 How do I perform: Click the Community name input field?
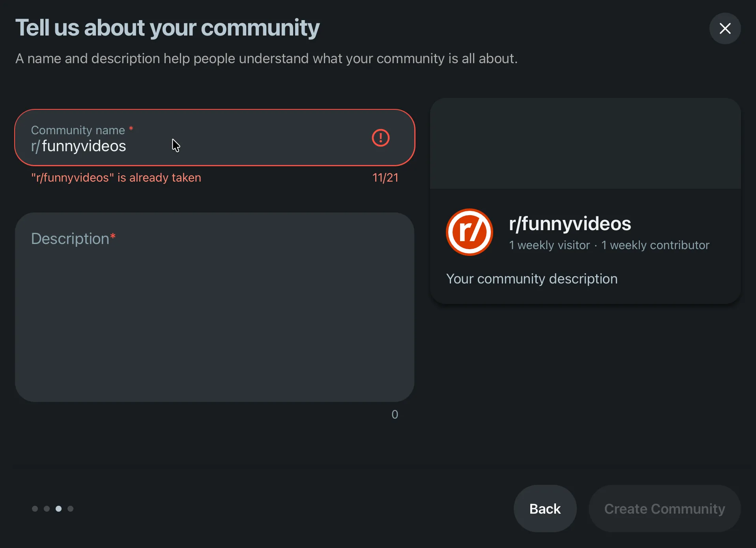(215, 138)
